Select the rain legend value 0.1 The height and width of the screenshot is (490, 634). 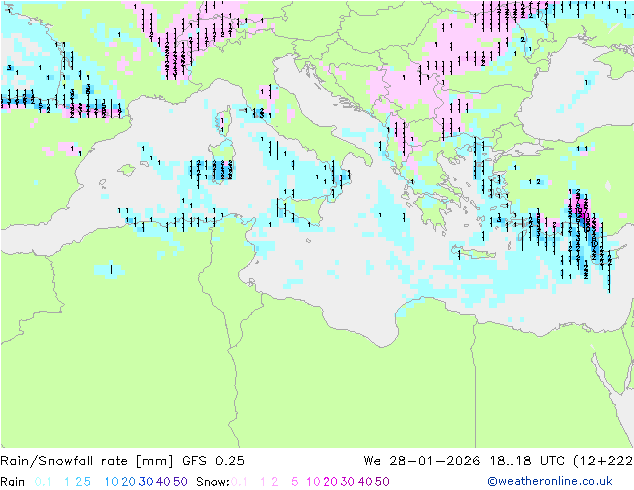tap(43, 482)
